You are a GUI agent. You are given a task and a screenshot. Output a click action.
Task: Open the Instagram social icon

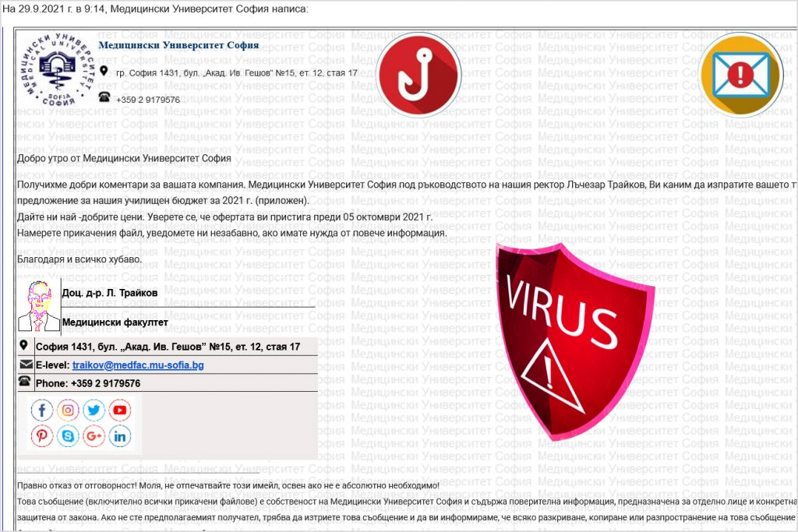[68, 410]
